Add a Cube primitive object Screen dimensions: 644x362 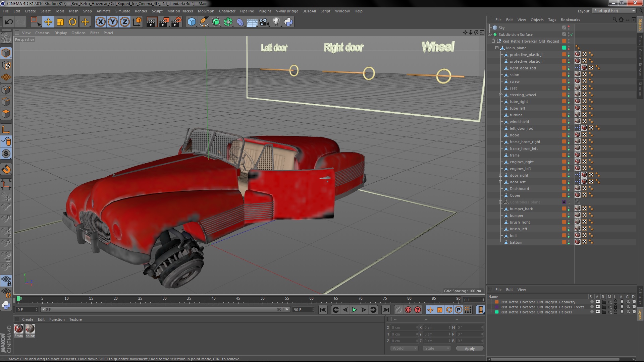pos(192,22)
